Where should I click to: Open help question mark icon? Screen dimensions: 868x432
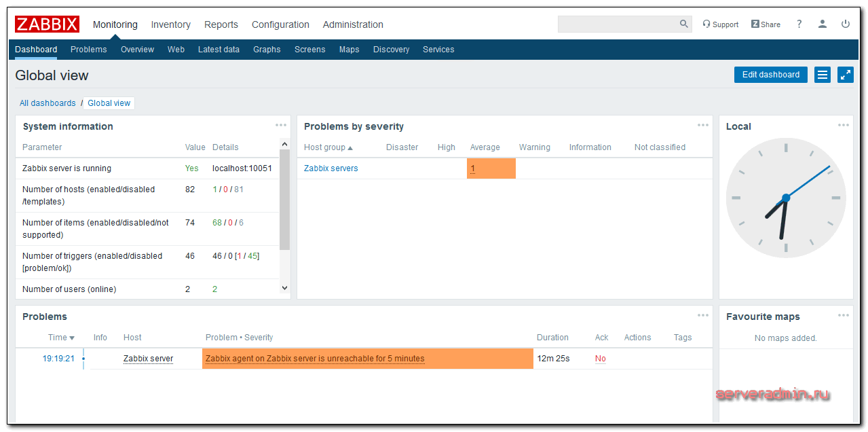click(x=799, y=24)
